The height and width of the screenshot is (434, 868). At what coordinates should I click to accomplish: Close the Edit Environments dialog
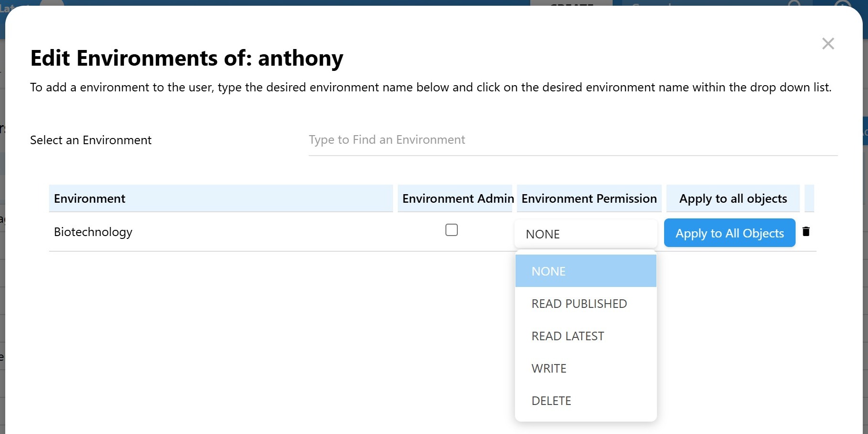tap(828, 44)
